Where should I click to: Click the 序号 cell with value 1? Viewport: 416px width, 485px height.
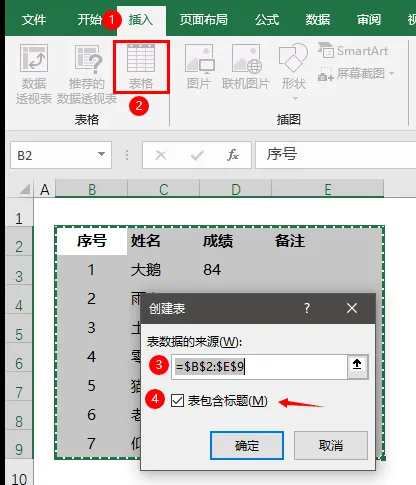point(92,270)
